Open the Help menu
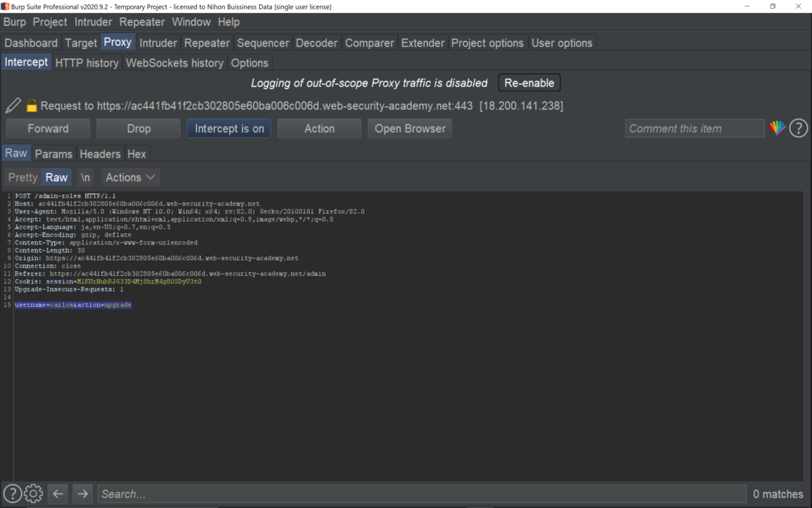The height and width of the screenshot is (508, 812). click(x=229, y=22)
